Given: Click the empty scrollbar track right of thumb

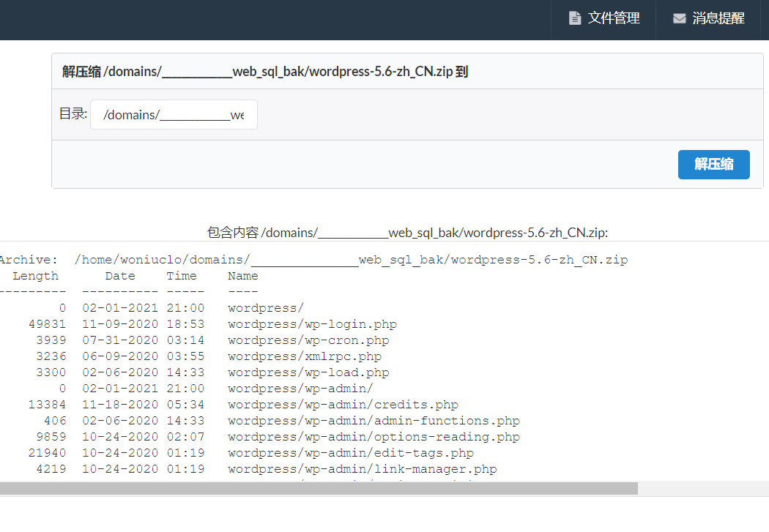Looking at the screenshot, I should click(702, 488).
